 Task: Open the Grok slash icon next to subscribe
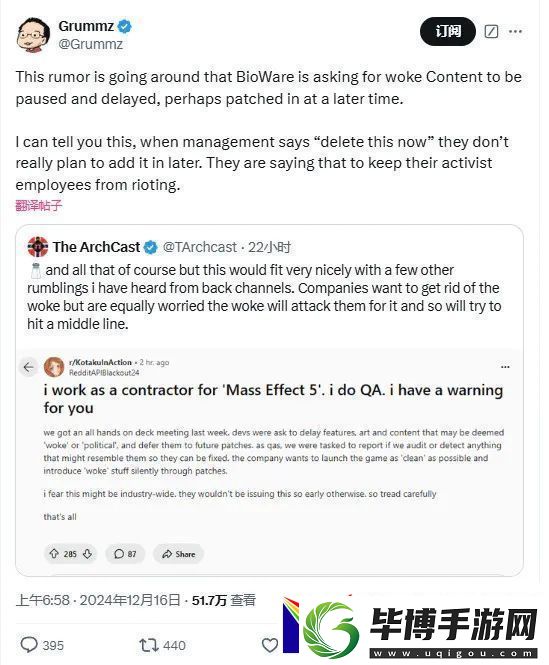(491, 31)
